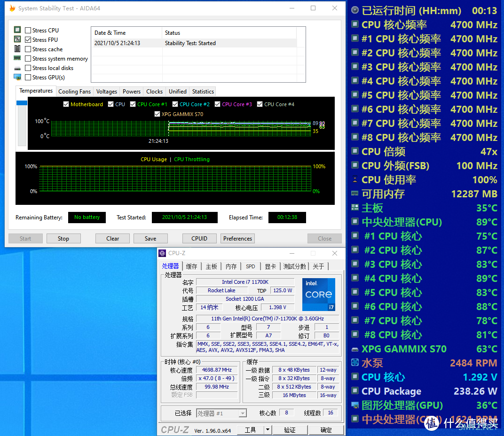Click the chip icon beside CPU 倍频
This screenshot has width=504, height=436.
(355, 151)
